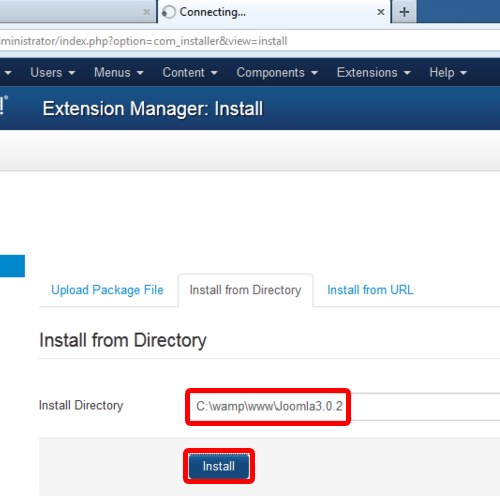This screenshot has width=500, height=500.
Task: Click the partially visible Joomla logo
Action: pos(4,105)
